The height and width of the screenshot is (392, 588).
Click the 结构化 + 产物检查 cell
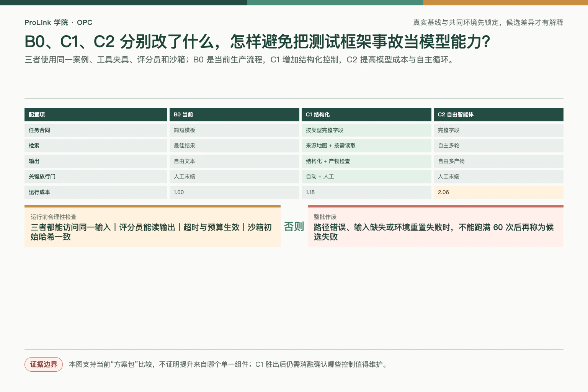tap(366, 161)
